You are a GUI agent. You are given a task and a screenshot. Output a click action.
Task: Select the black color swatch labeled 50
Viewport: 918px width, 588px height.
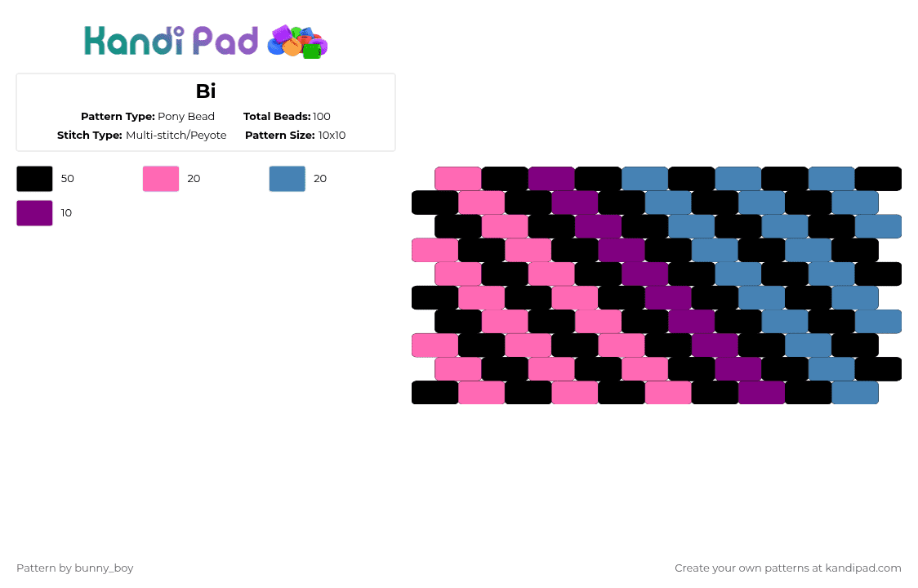pos(34,179)
